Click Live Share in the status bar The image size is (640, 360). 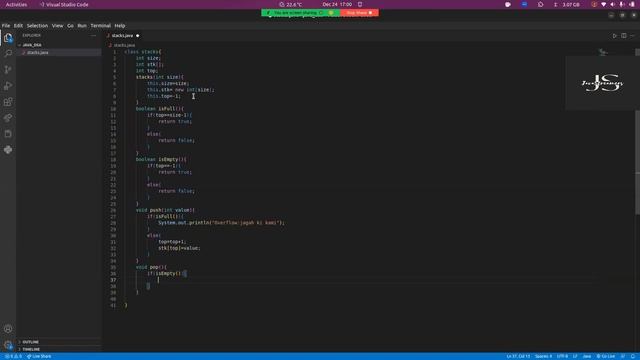(x=39, y=356)
